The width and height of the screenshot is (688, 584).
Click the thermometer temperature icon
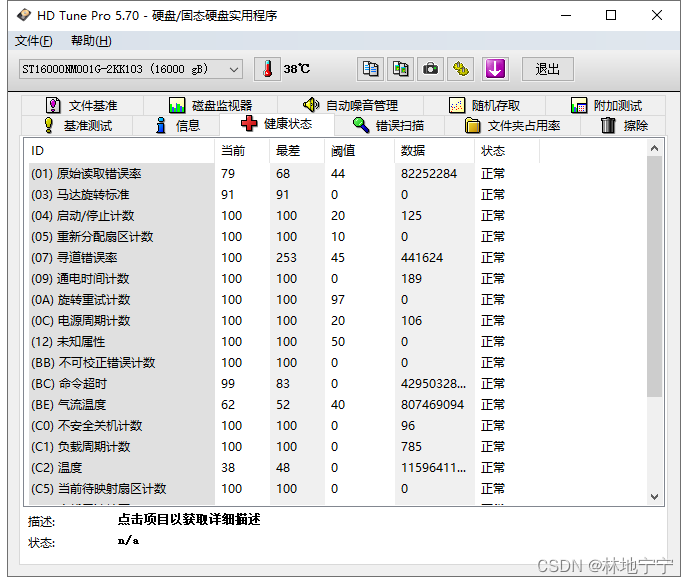[267, 69]
